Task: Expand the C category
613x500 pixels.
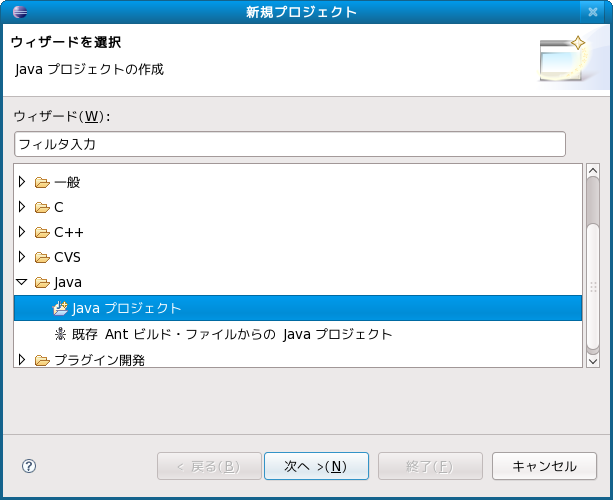Action: pos(22,207)
